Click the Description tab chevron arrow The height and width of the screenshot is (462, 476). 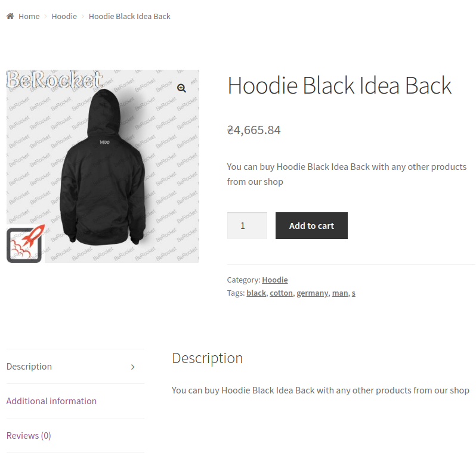click(132, 367)
